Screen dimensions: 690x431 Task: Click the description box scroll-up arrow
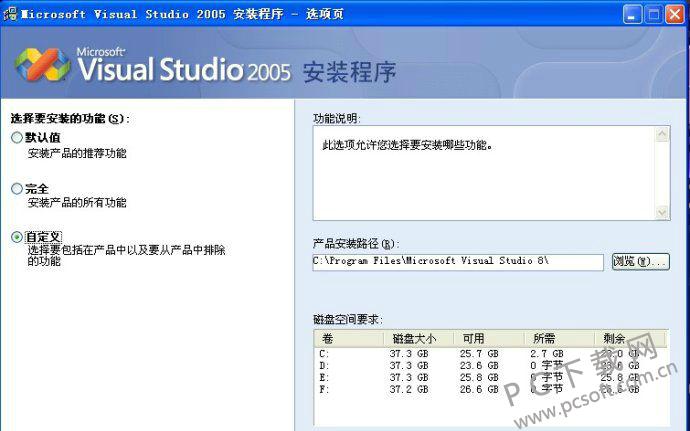point(662,135)
